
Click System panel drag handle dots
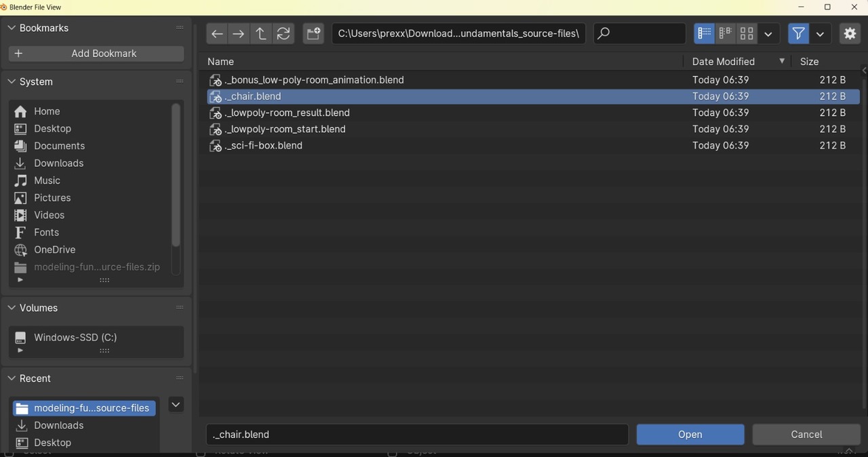click(180, 81)
